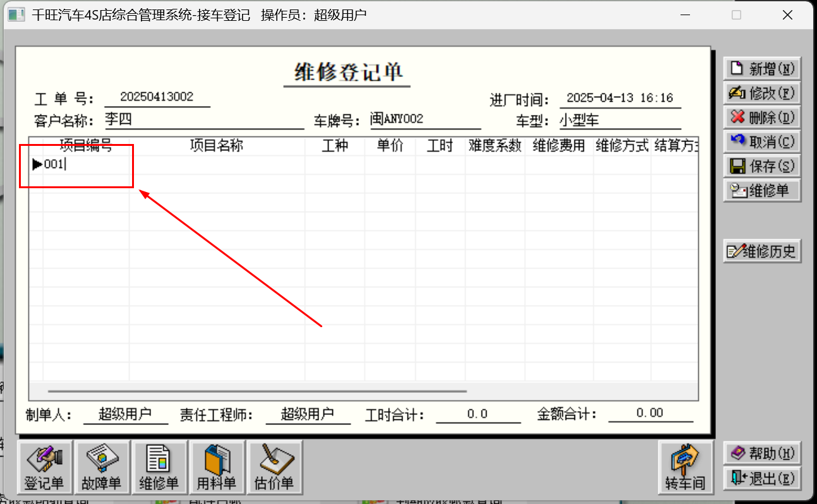Click the application icon in title bar
The image size is (817, 504).
(x=15, y=15)
